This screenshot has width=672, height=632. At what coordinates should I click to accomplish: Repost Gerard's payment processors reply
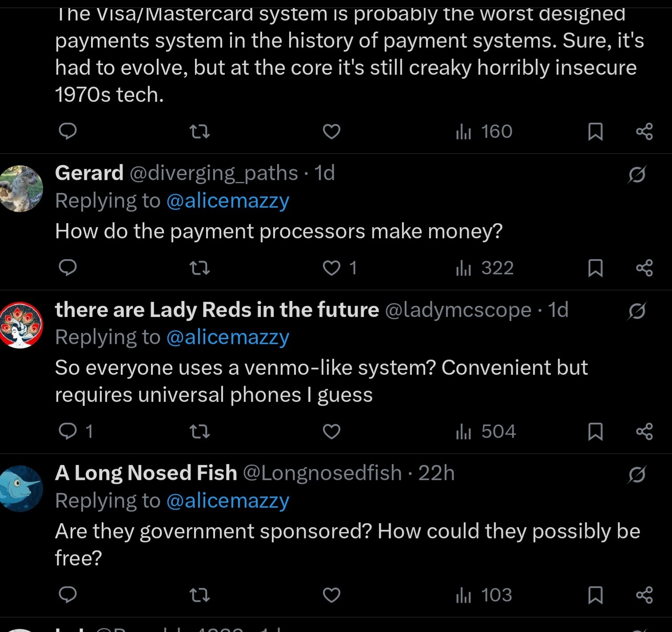(x=199, y=268)
